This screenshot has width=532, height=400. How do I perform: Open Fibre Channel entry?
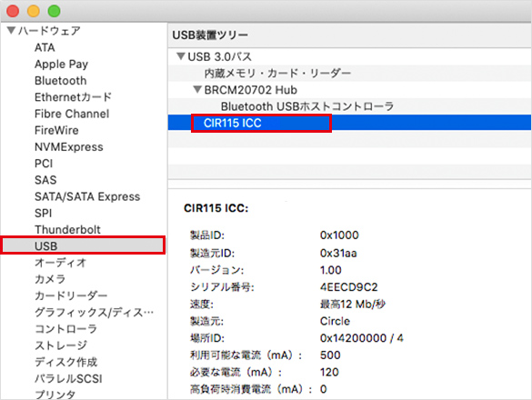(72, 114)
